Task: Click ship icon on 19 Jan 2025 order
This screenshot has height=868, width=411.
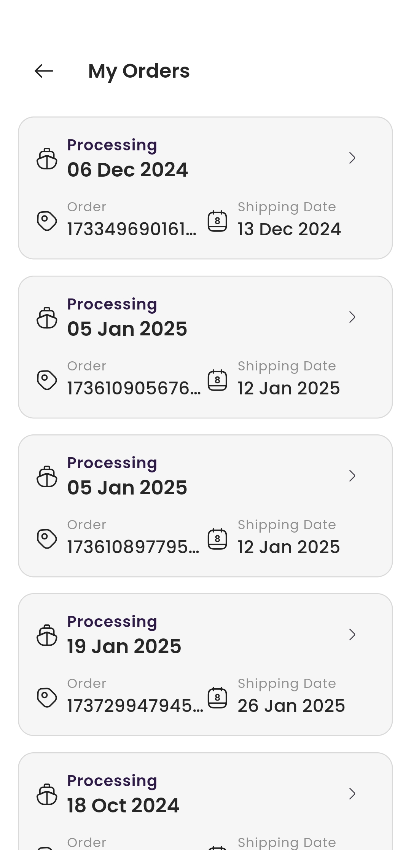Action: pos(47,635)
